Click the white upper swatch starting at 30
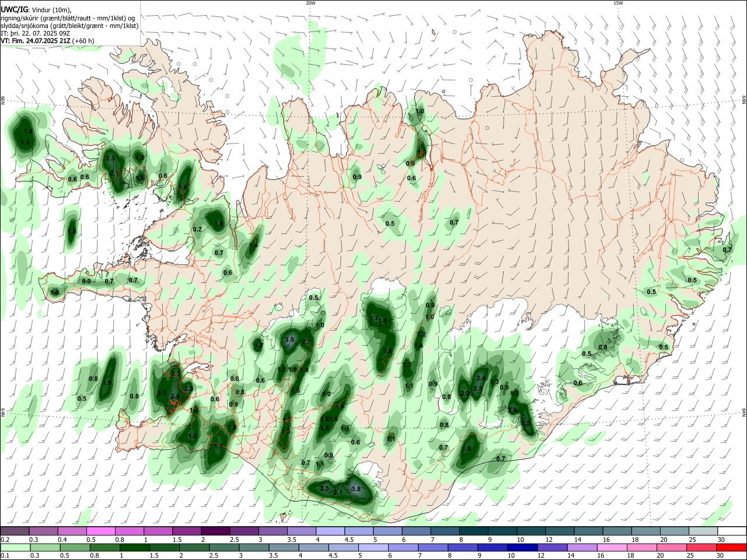 (732, 531)
